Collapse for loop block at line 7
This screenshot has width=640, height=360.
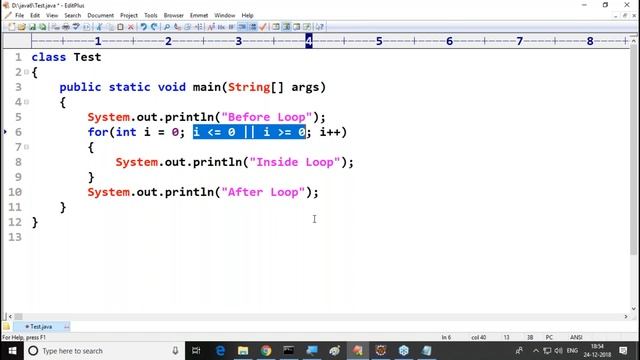pos(27,147)
